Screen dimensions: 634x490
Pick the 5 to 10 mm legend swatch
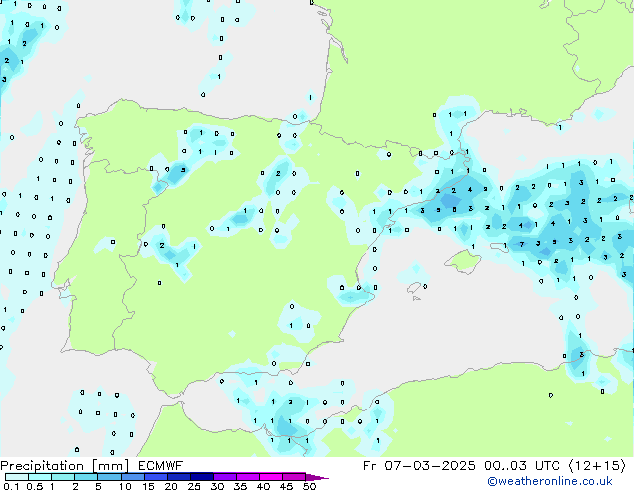tap(109, 477)
